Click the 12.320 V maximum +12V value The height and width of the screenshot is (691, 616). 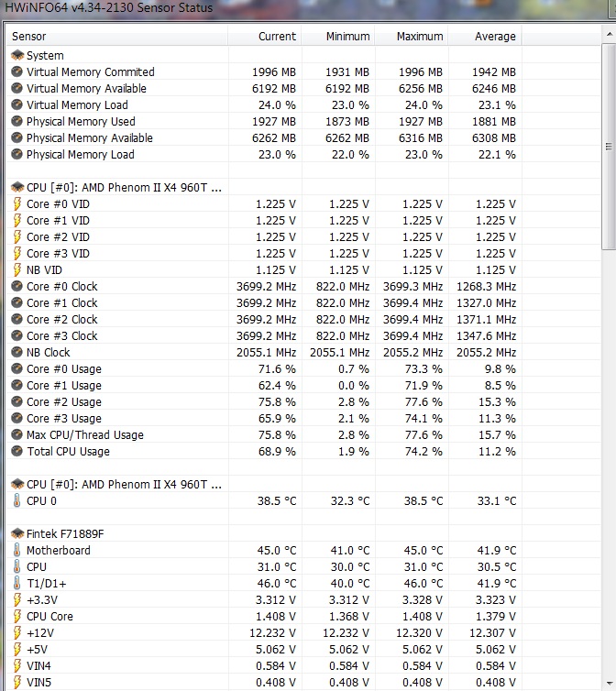419,633
